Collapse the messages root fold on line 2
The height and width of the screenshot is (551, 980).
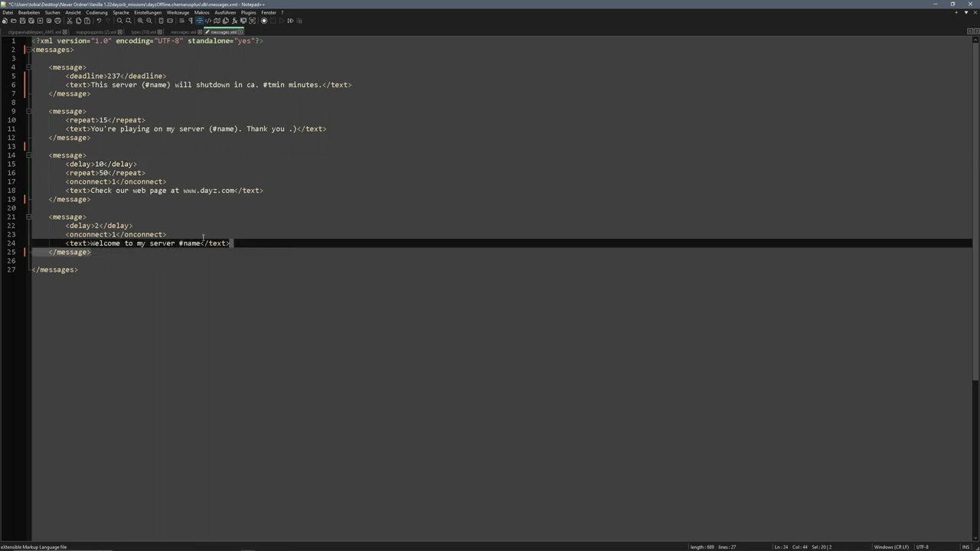tap(28, 50)
